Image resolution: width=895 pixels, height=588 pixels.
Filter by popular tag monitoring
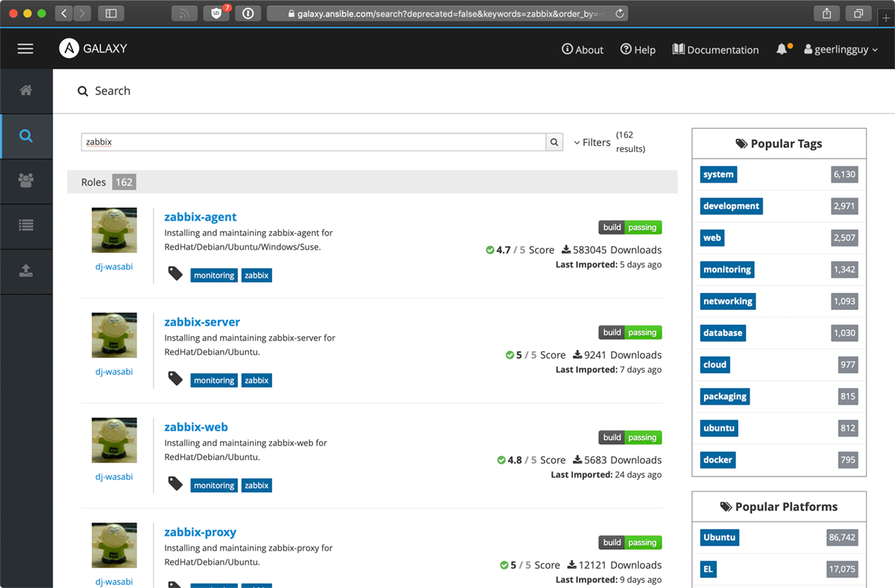(x=727, y=269)
